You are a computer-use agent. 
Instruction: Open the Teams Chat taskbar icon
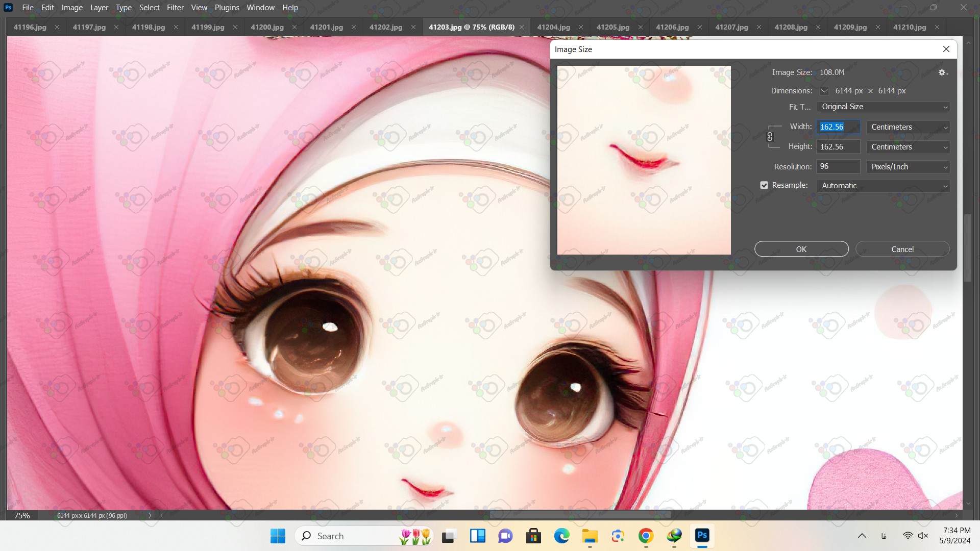505,536
